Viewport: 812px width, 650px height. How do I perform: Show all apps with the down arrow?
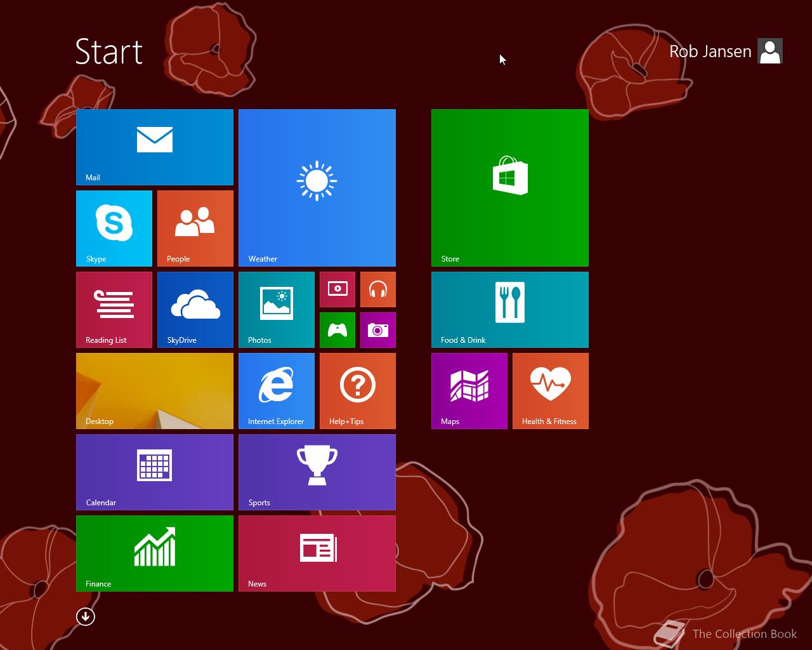(x=86, y=616)
